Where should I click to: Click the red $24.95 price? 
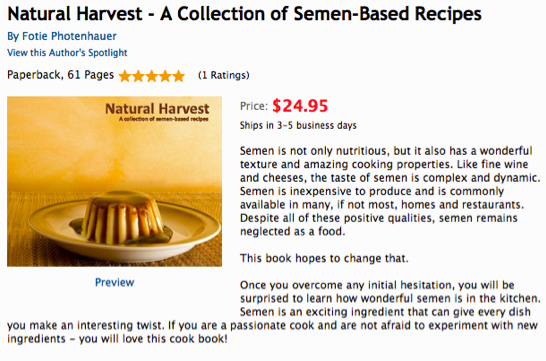pyautogui.click(x=300, y=106)
